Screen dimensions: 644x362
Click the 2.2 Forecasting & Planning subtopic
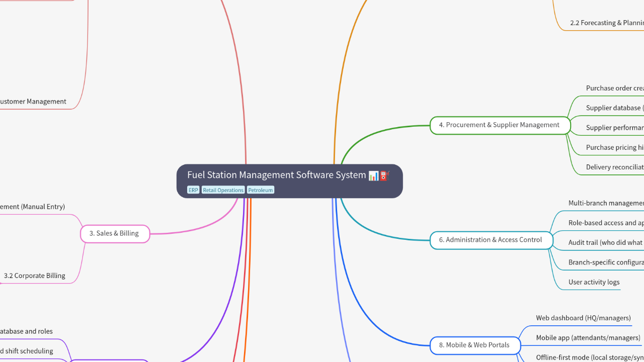[607, 23]
